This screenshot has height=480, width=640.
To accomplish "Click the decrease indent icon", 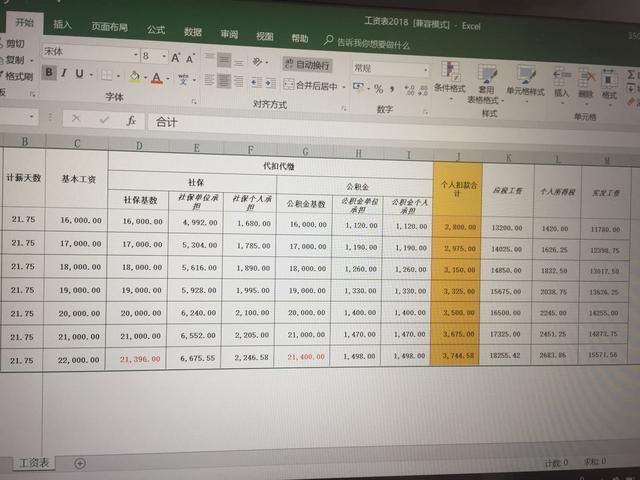I will pyautogui.click(x=256, y=83).
